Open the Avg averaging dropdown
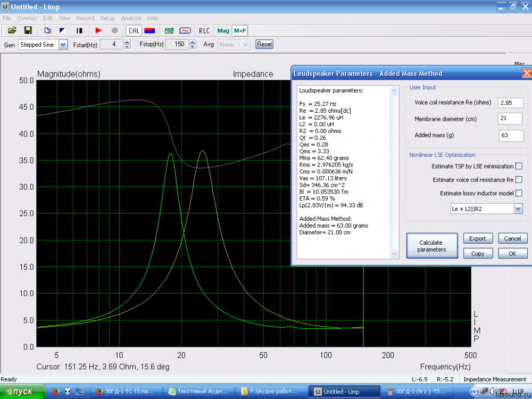The width and height of the screenshot is (532, 399). point(245,45)
